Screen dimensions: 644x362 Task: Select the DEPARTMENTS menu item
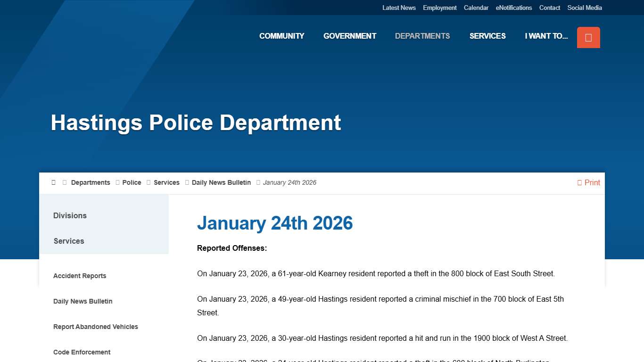[x=422, y=36]
